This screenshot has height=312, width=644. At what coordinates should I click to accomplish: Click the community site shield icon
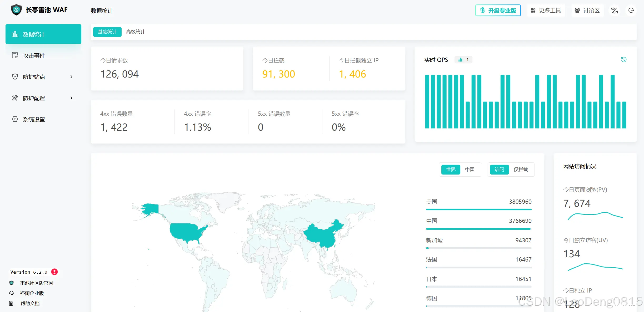[11, 283]
